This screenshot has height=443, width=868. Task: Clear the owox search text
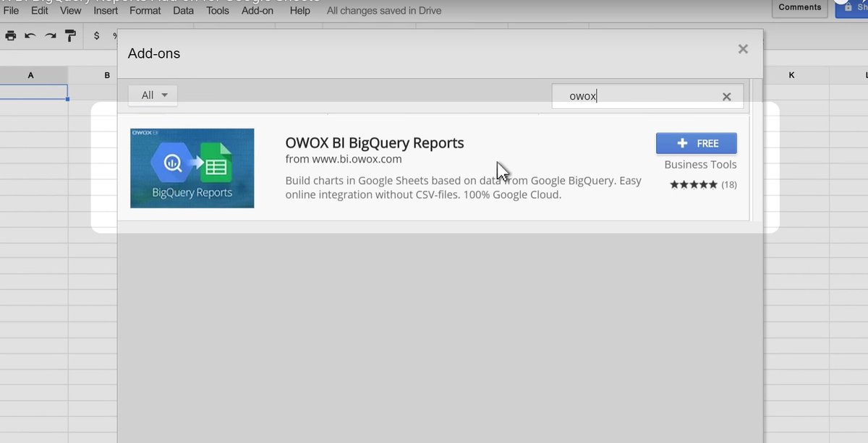tap(727, 96)
